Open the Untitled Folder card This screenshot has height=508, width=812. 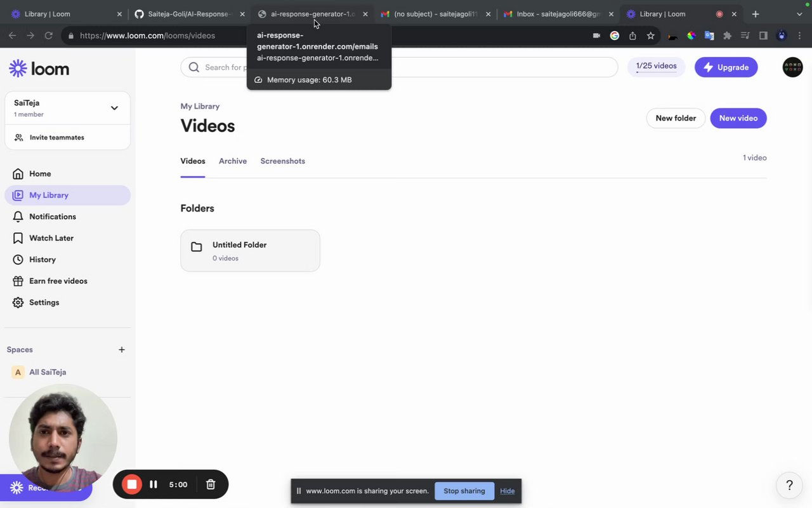(x=251, y=251)
